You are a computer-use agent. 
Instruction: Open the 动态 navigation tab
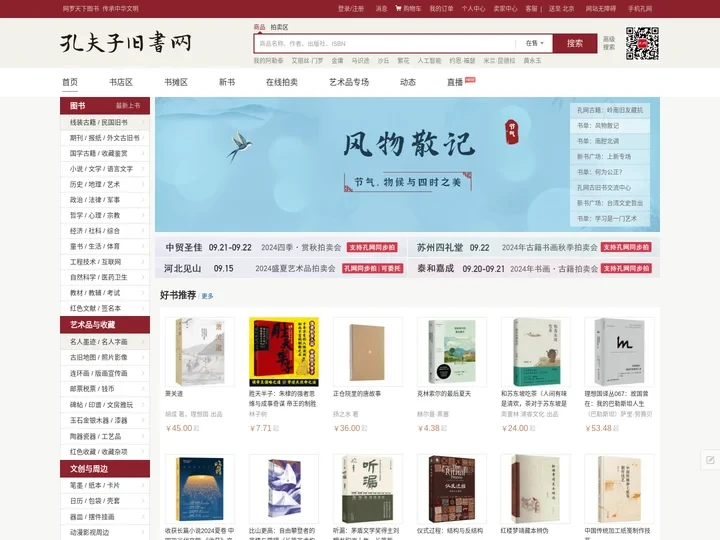click(x=408, y=82)
